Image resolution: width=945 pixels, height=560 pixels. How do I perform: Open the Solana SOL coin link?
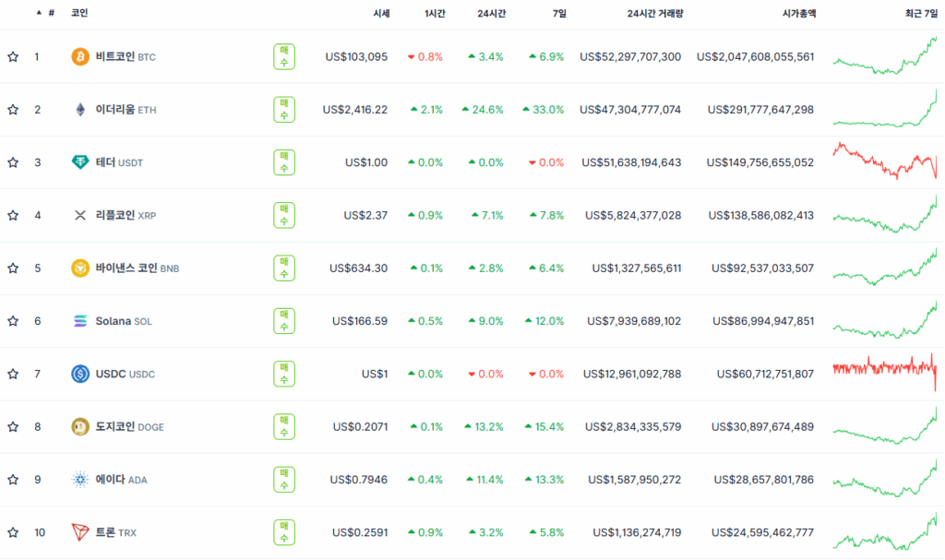click(x=124, y=321)
